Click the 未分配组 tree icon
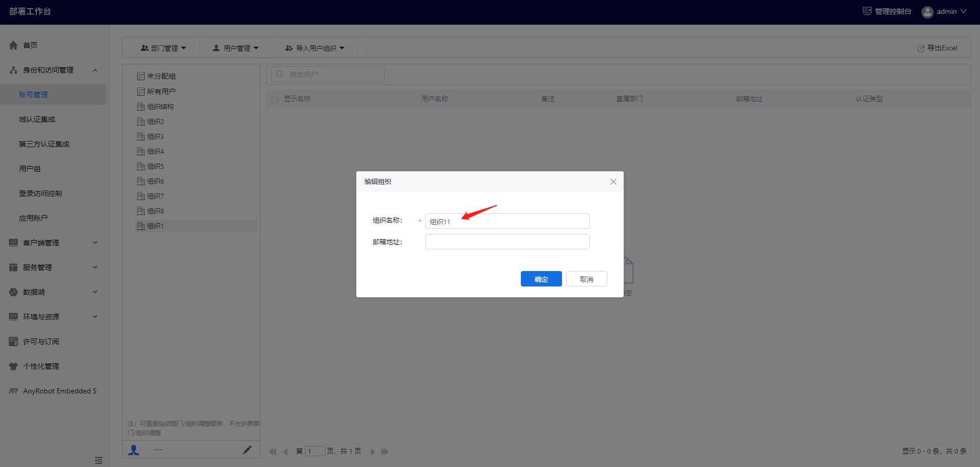The width and height of the screenshot is (980, 467). click(140, 76)
